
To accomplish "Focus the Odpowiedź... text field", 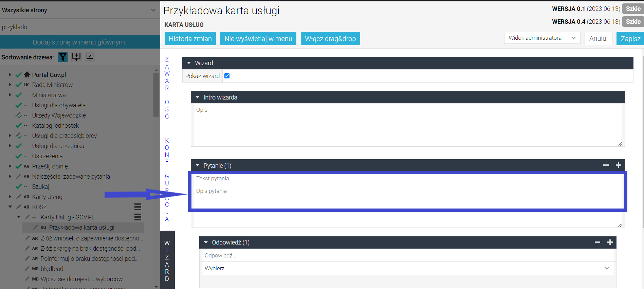I will point(408,255).
